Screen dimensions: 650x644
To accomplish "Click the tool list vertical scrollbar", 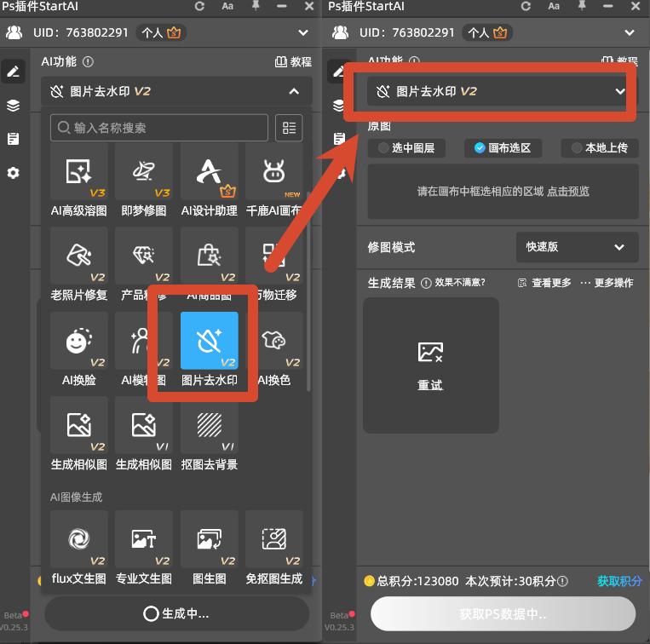I will tap(308, 291).
